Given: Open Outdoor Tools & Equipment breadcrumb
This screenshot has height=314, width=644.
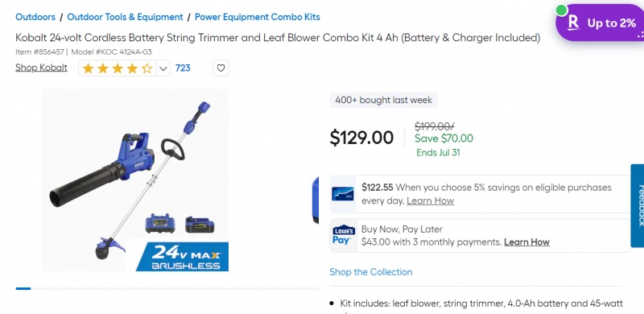Looking at the screenshot, I should [125, 17].
